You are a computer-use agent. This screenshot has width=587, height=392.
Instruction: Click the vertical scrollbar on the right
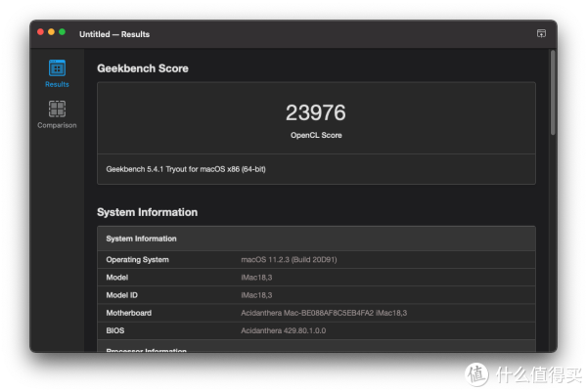pyautogui.click(x=553, y=93)
